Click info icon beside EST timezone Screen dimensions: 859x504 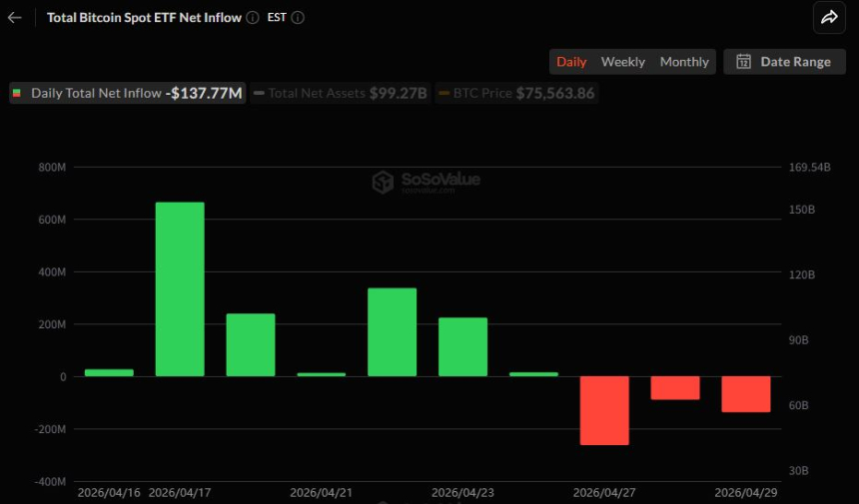click(298, 17)
